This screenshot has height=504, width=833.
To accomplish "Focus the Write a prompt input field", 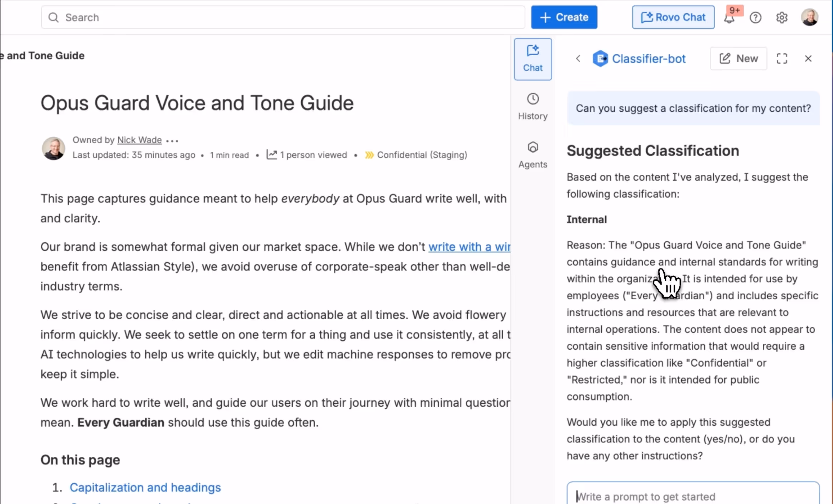I will [693, 496].
